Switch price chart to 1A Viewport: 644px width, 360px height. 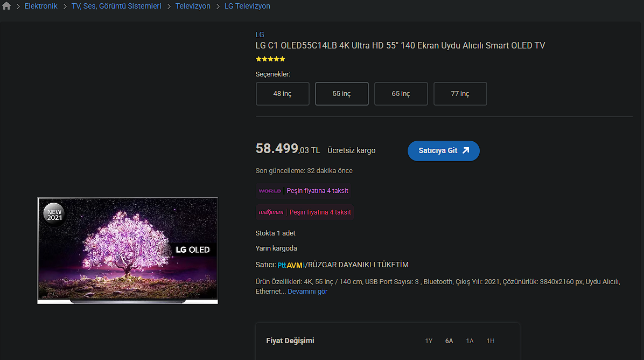pyautogui.click(x=470, y=341)
